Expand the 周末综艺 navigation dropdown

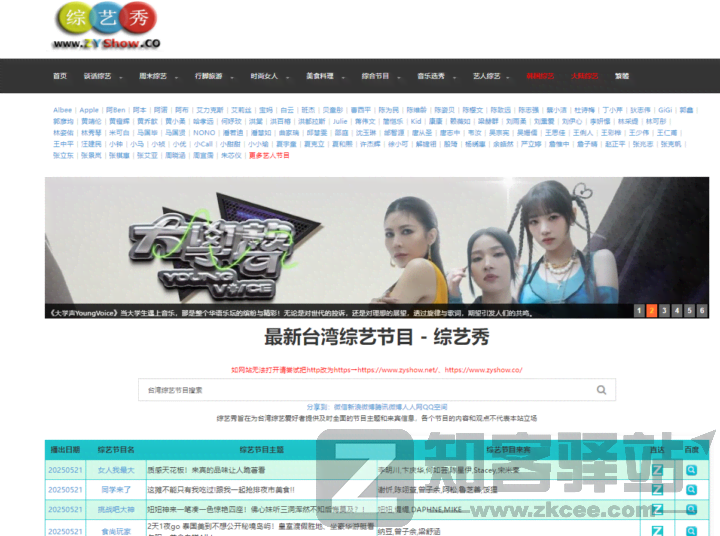[x=155, y=76]
